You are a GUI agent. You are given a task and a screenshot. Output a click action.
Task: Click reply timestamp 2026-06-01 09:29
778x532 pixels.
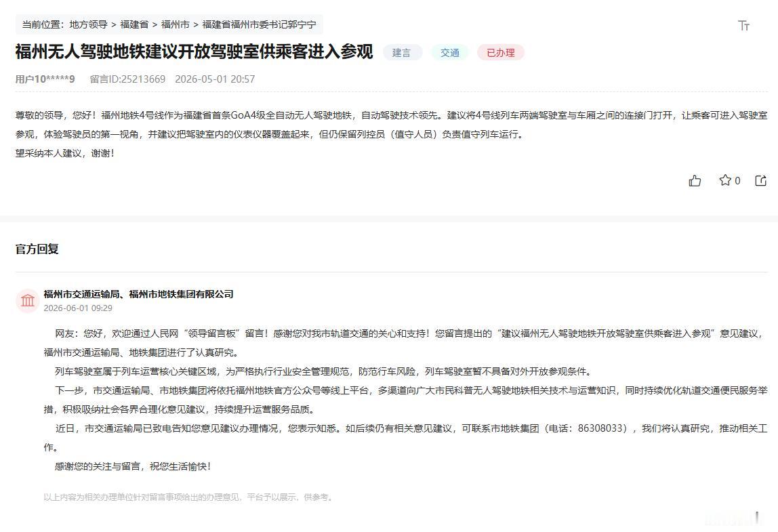point(78,308)
